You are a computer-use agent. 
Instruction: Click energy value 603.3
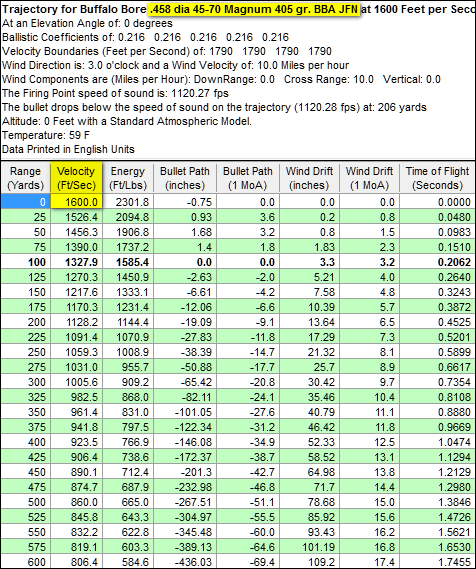[x=128, y=547]
